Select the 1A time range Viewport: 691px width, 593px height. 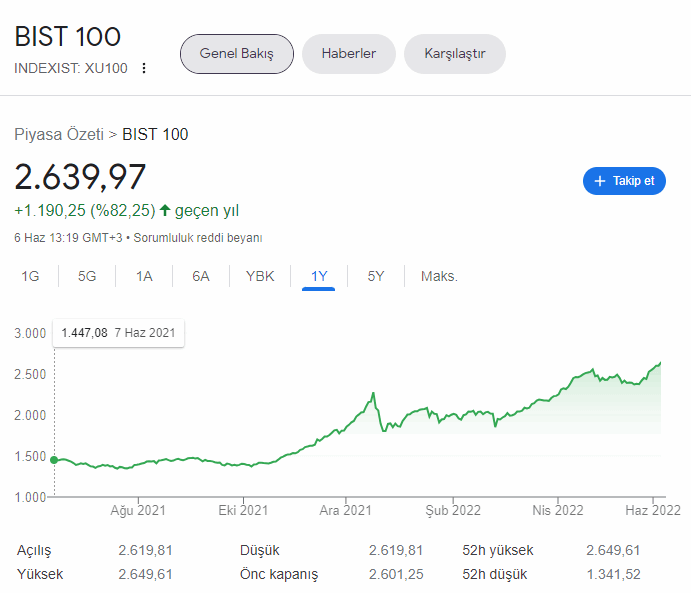tap(144, 276)
